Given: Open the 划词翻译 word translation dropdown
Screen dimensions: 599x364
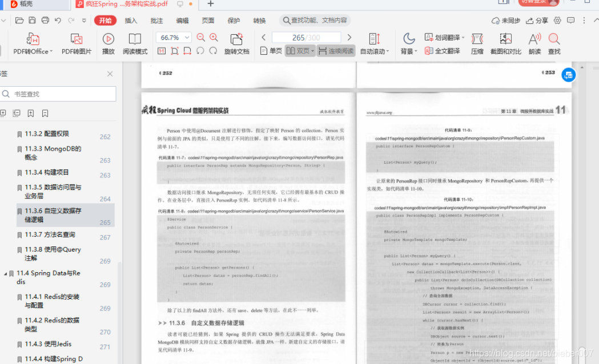Looking at the screenshot, I should 444,38.
